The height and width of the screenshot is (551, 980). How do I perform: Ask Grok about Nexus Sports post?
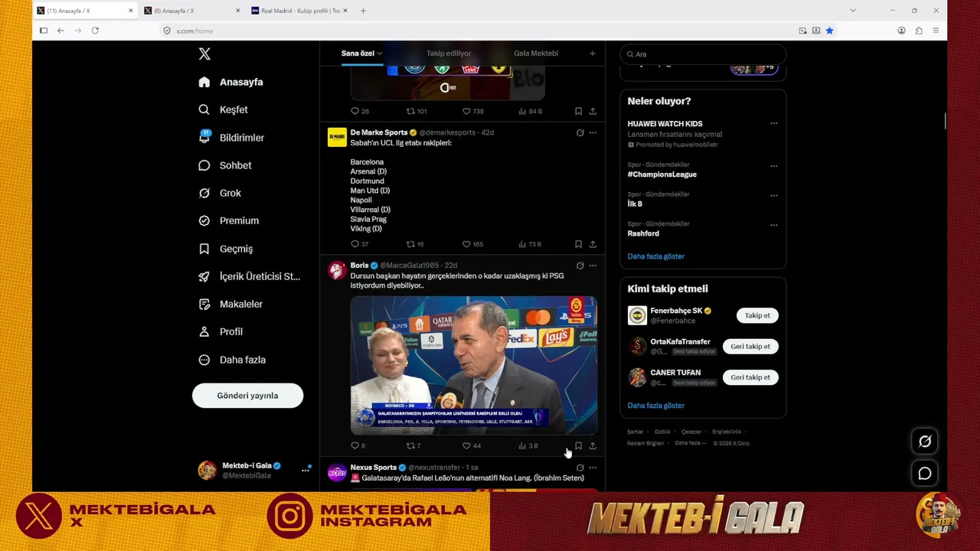click(580, 468)
